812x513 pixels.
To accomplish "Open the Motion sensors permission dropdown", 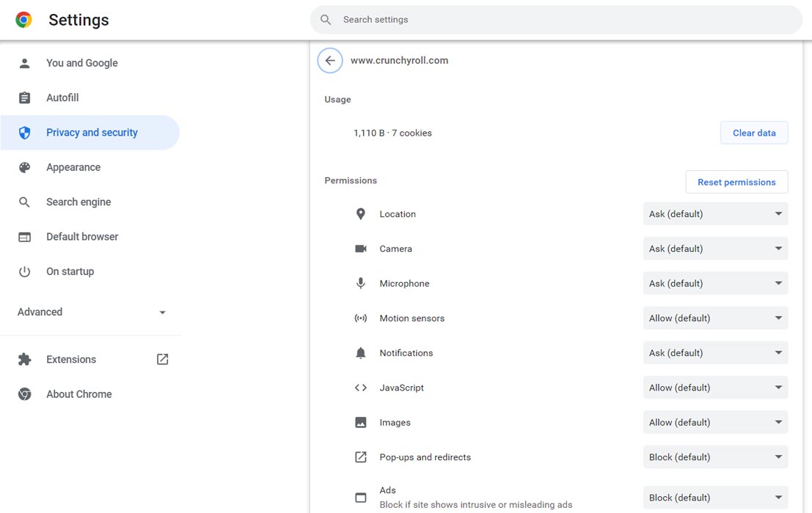I will coord(716,318).
